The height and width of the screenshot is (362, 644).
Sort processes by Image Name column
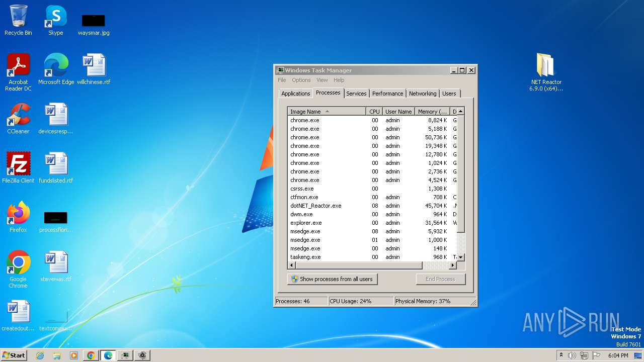(327, 112)
